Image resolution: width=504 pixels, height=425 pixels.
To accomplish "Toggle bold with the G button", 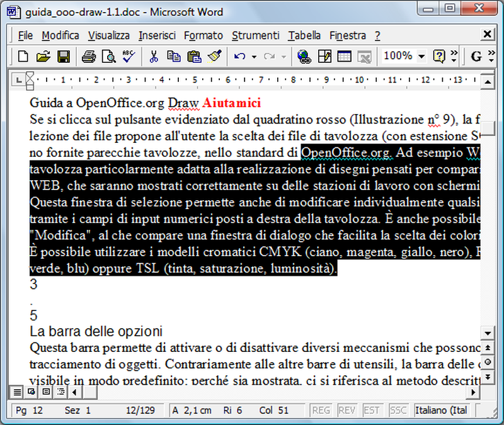I will tap(476, 57).
